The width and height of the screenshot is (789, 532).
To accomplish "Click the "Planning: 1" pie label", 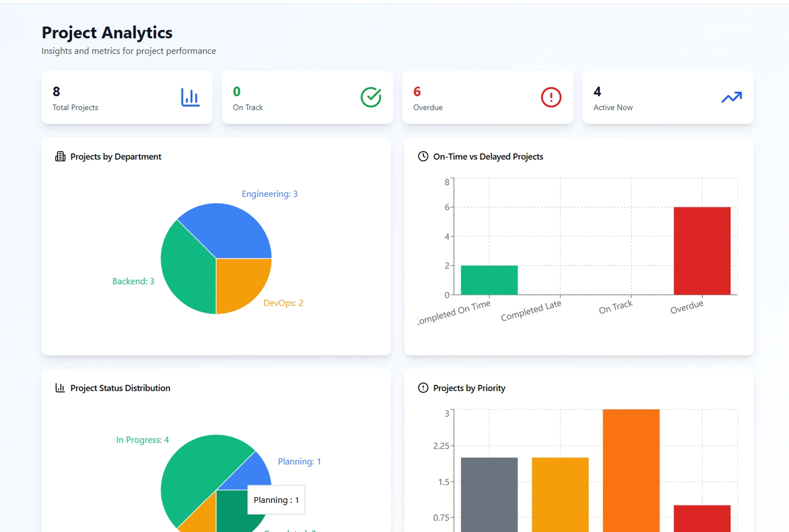I will click(299, 461).
